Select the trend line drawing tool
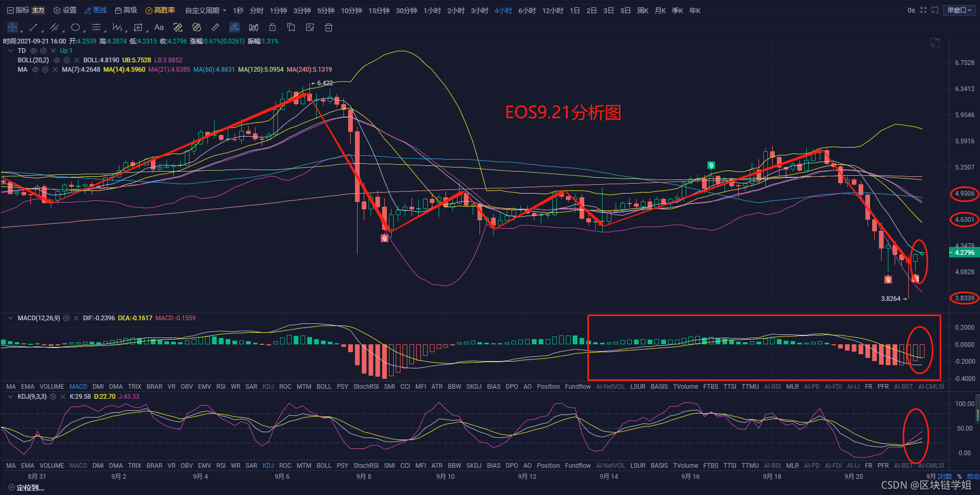Screen dimensions: 980x495 pos(34,27)
